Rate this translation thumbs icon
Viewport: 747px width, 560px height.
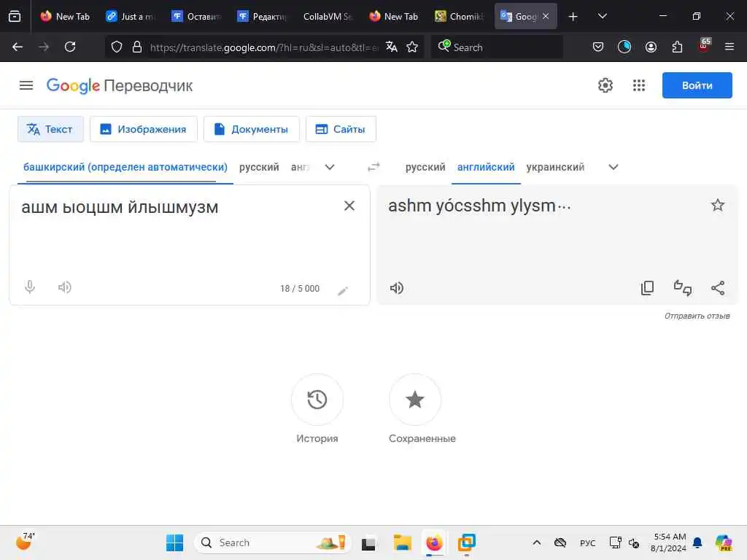(x=682, y=287)
